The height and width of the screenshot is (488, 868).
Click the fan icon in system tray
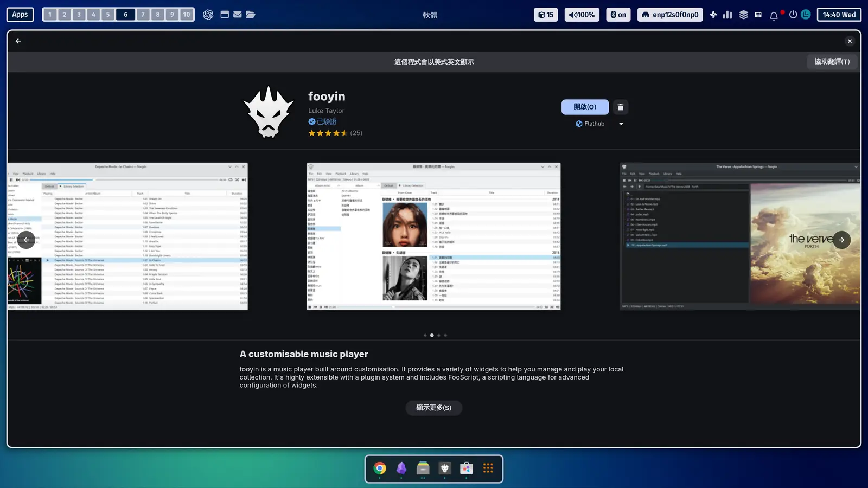coord(713,15)
